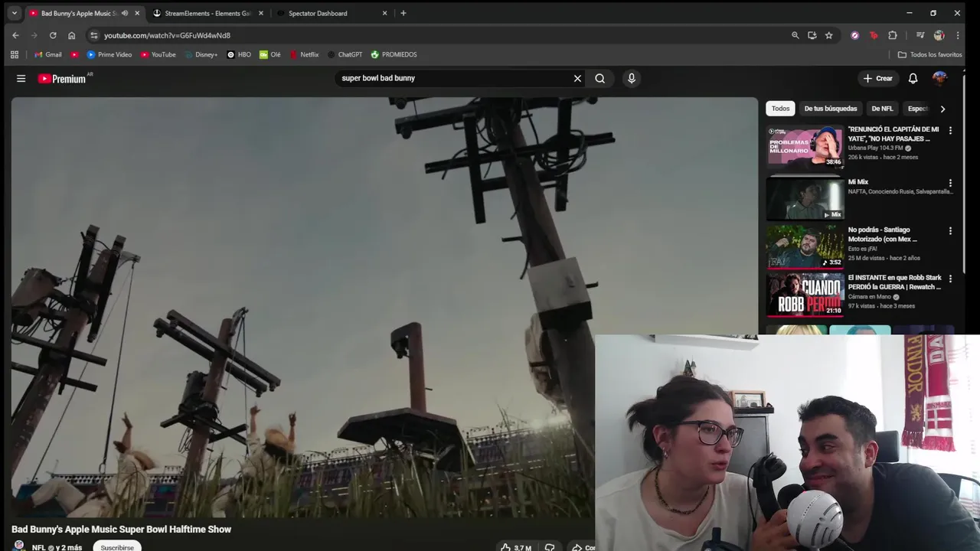Viewport: 980px width, 551px height.
Task: Open the YouTube hamburger guide menu
Action: click(21, 78)
